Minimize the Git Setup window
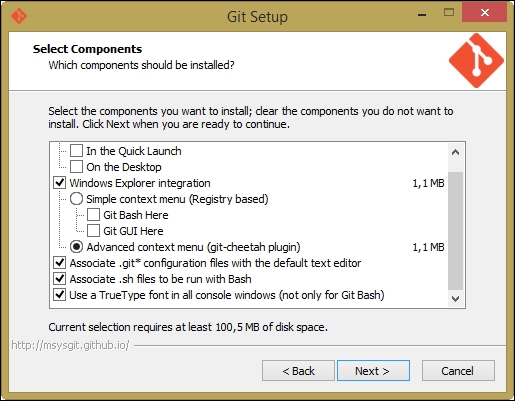515x401 pixels. [x=422, y=15]
